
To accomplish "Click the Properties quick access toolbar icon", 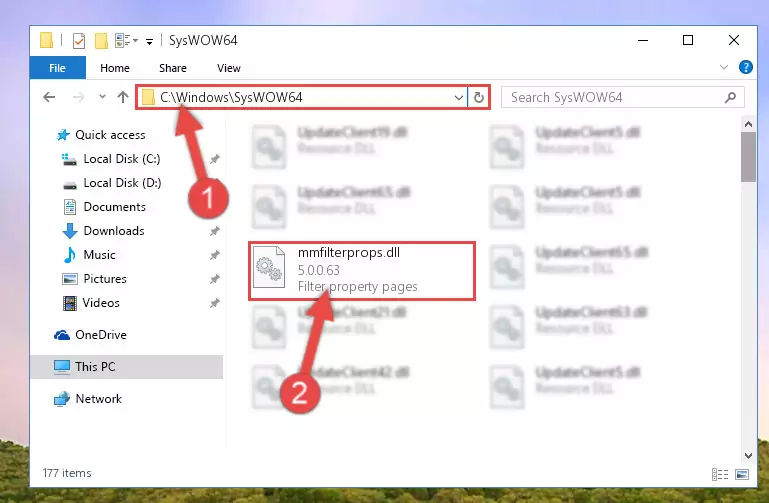I will pos(78,41).
